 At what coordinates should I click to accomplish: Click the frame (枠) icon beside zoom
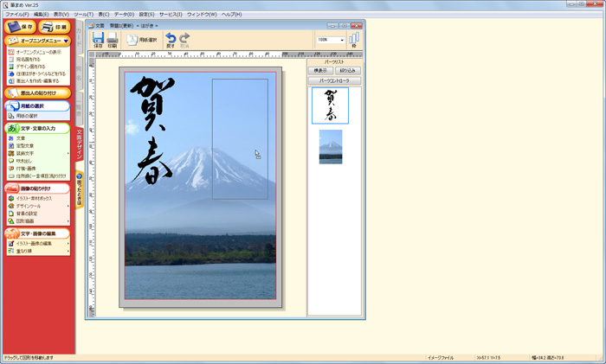(x=353, y=40)
